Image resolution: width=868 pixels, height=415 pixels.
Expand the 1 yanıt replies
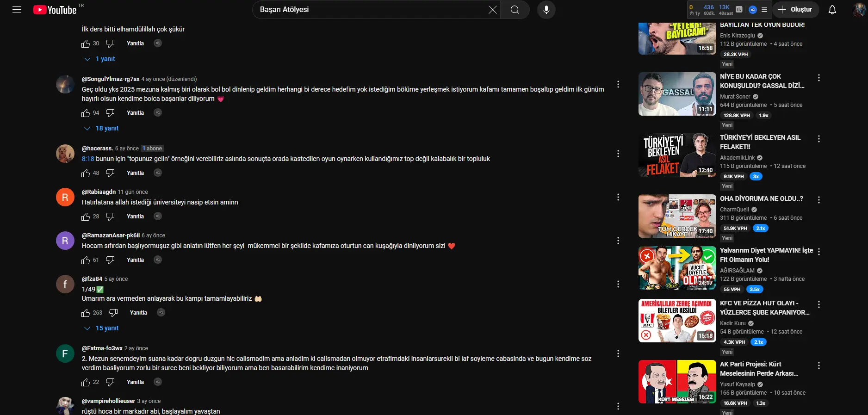tap(100, 59)
